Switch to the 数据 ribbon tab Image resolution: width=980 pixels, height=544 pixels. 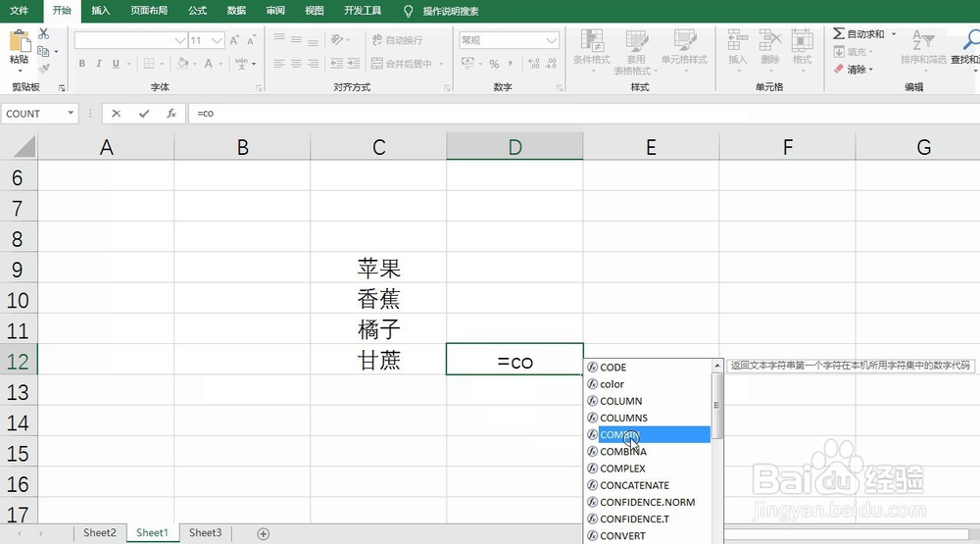[236, 11]
